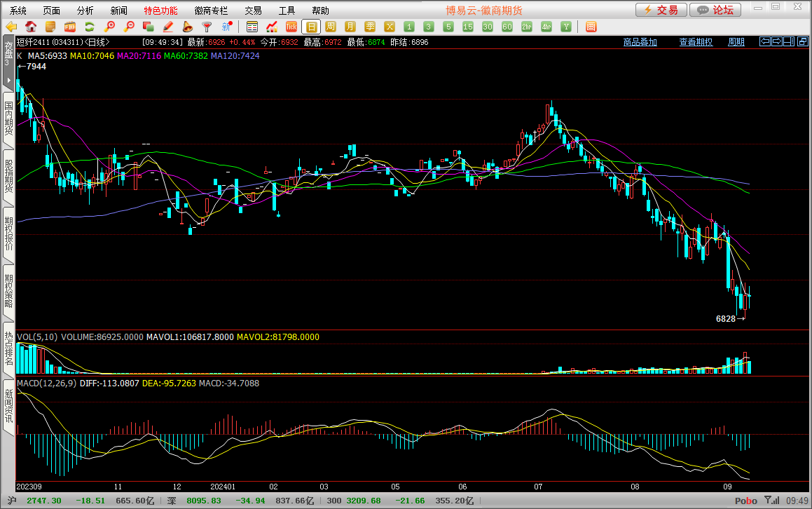Click the signal strength icon in status bar
The image size is (812, 509).
[771, 500]
